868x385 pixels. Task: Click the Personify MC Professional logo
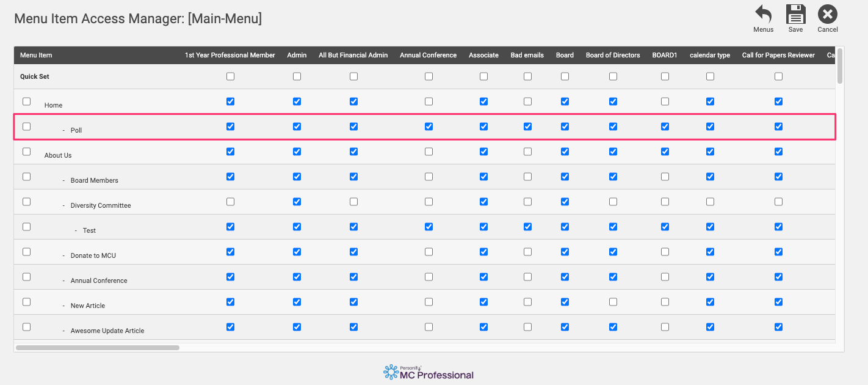pos(429,372)
